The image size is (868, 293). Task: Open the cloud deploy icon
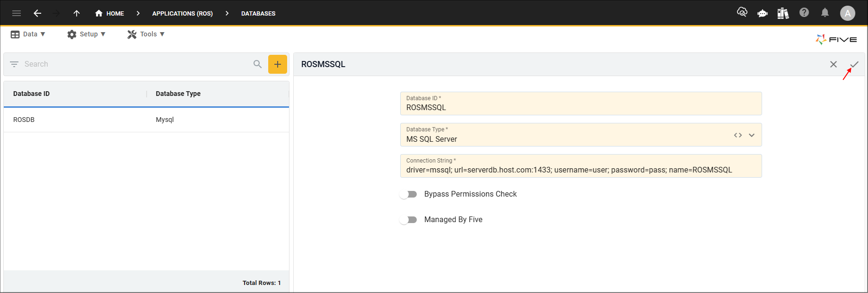pos(742,13)
